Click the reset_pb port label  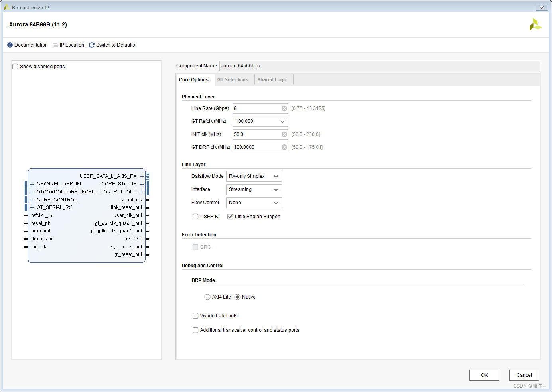point(41,223)
